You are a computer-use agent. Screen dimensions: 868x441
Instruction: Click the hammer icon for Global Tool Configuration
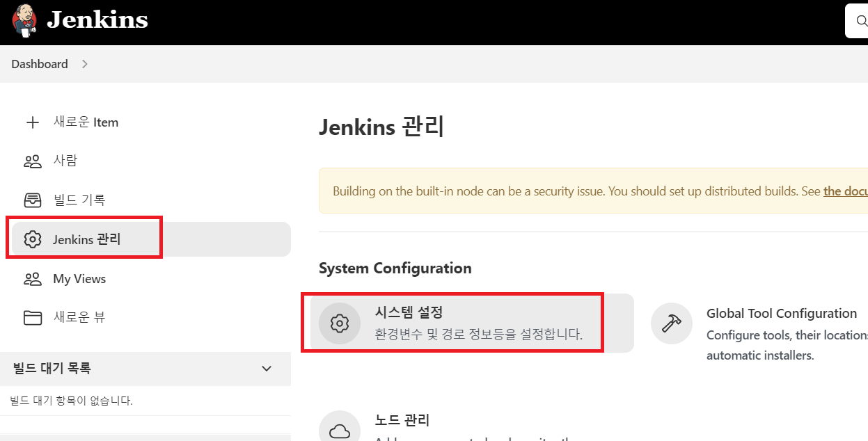[x=672, y=323]
